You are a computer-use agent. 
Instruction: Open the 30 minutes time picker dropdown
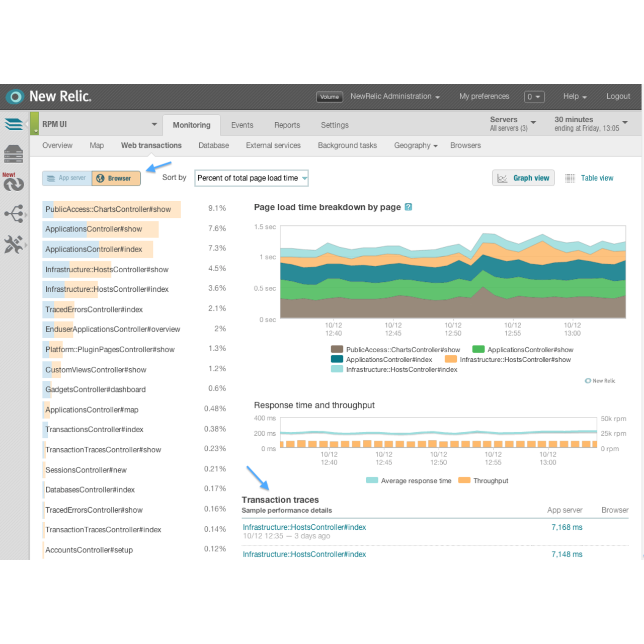[x=625, y=122]
